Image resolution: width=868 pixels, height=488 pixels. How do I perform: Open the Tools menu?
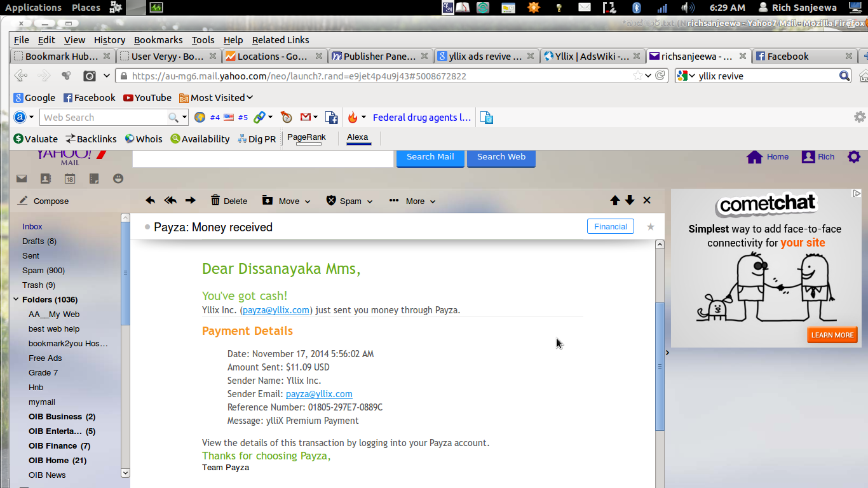pos(203,40)
